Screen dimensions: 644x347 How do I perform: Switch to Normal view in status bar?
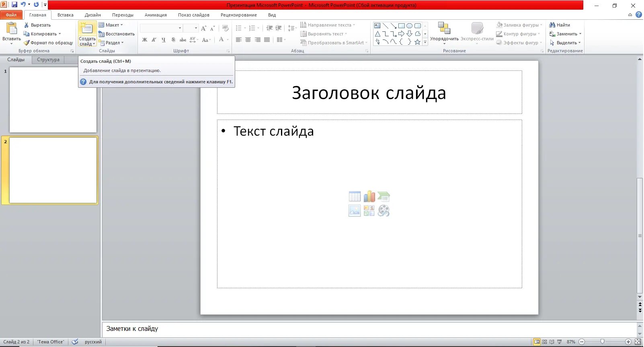pyautogui.click(x=537, y=342)
